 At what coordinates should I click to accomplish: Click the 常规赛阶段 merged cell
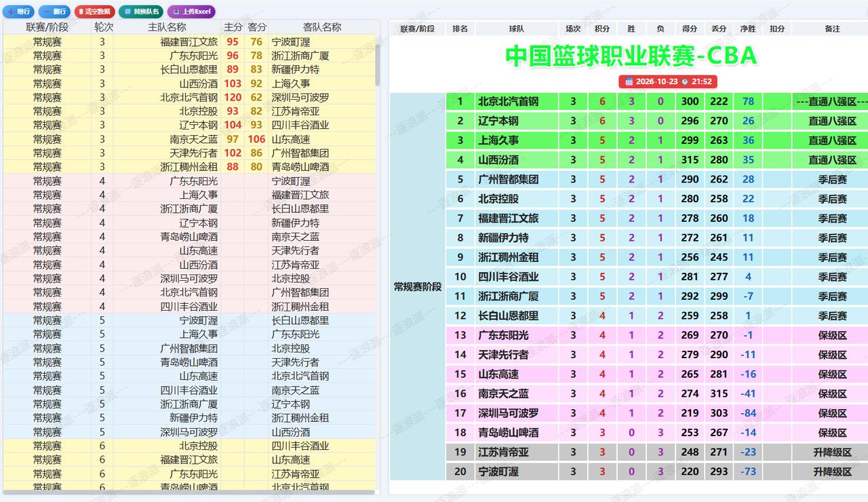(x=418, y=286)
